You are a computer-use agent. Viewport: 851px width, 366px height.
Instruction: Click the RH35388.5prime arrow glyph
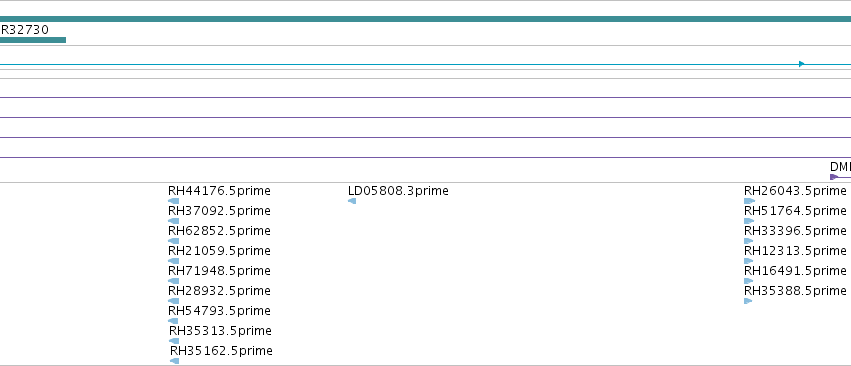coord(748,301)
